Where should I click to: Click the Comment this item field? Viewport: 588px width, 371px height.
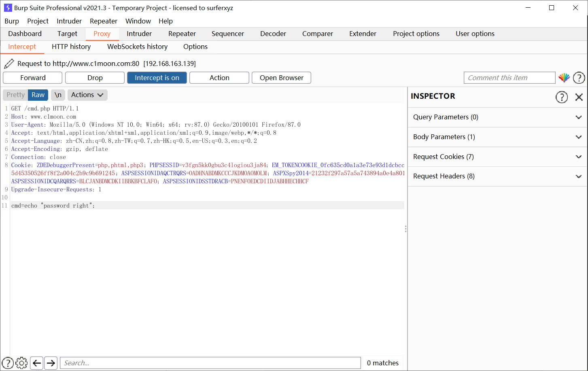509,78
